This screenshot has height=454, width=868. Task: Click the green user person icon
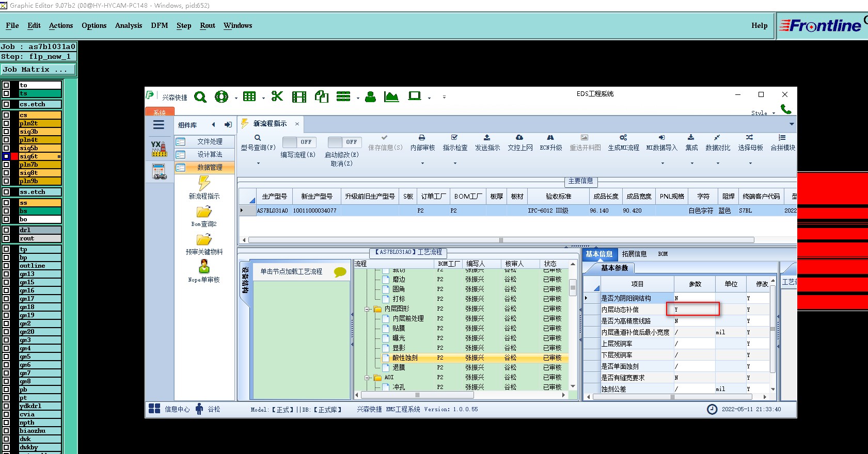click(370, 96)
